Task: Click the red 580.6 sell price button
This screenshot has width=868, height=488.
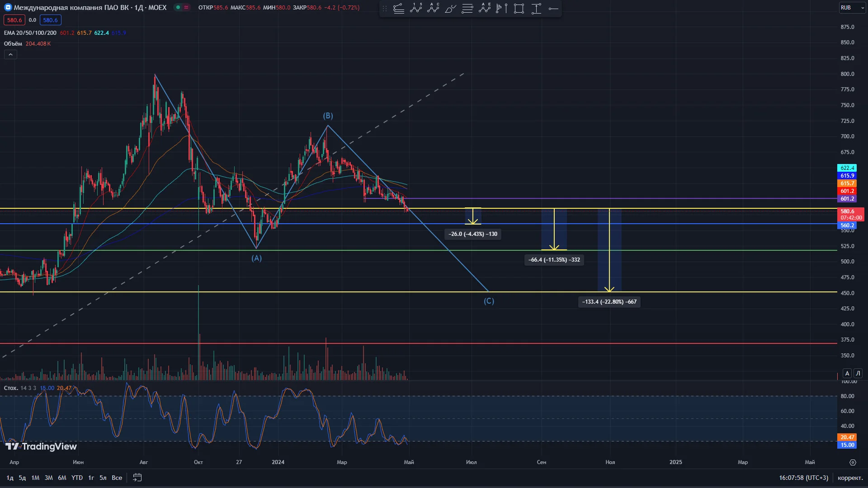Action: [x=14, y=20]
